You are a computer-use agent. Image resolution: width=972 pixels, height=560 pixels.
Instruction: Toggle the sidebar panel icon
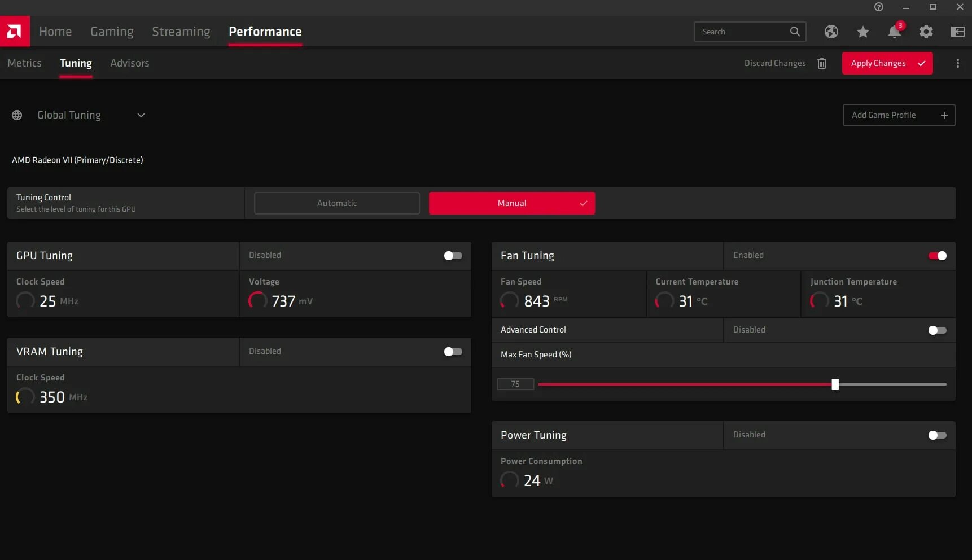958,32
